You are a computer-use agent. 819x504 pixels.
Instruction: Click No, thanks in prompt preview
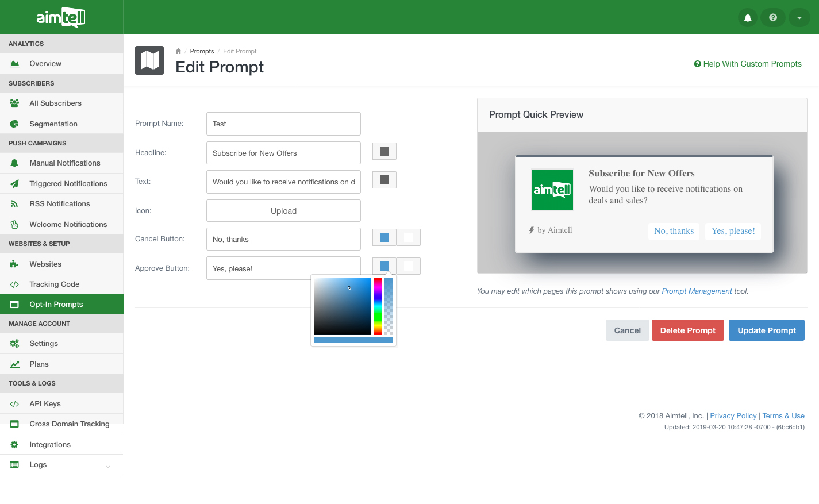(674, 231)
